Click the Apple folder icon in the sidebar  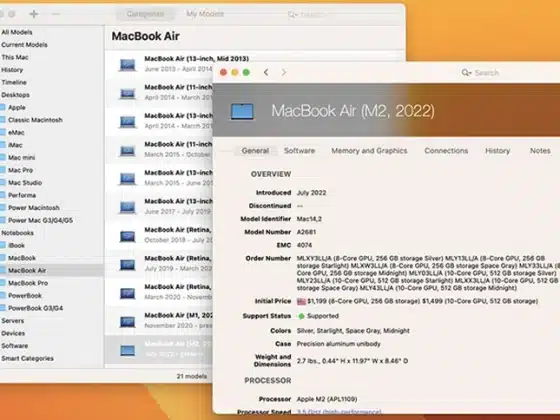click(2, 107)
